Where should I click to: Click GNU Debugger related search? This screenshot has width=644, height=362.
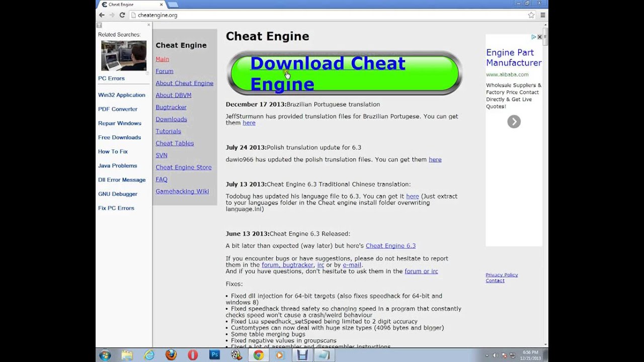tap(118, 194)
